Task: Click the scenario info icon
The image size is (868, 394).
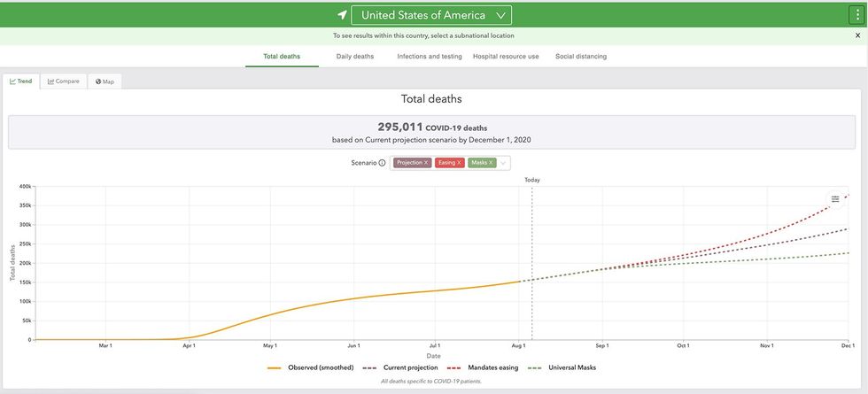Action: click(x=382, y=163)
